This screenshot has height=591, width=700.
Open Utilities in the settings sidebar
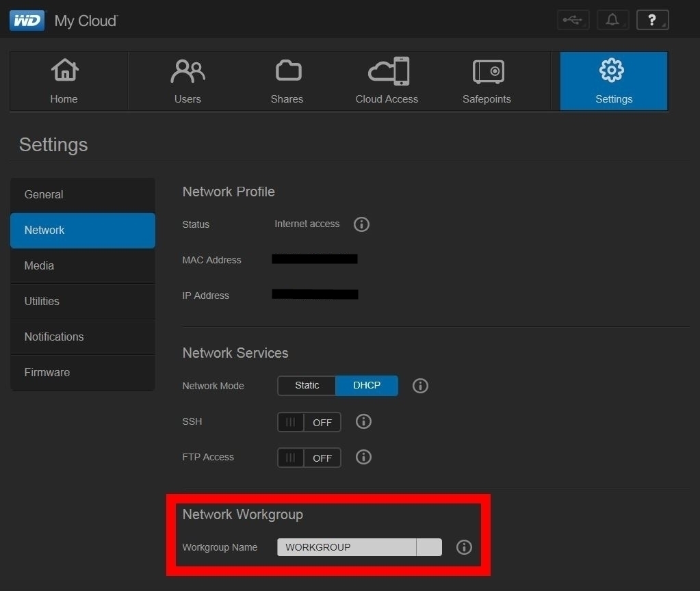[83, 301]
